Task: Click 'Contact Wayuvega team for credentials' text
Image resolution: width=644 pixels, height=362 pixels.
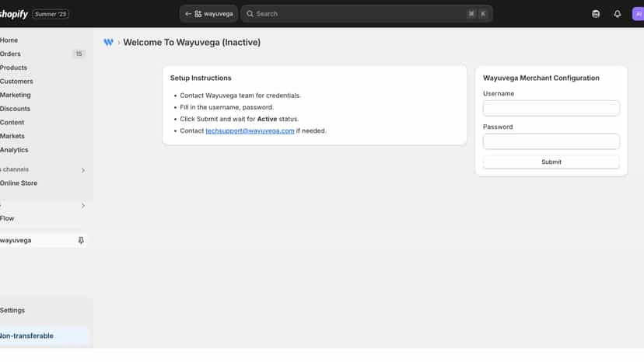Action: (x=240, y=96)
